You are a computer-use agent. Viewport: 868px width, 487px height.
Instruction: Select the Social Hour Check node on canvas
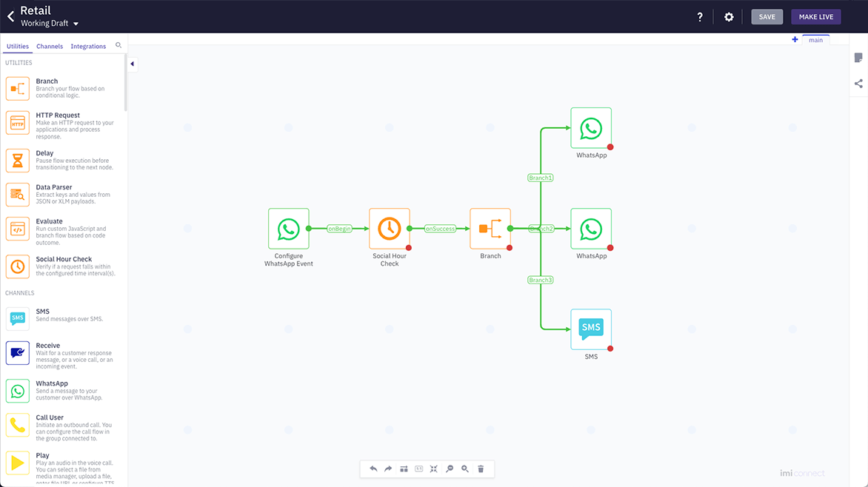tap(389, 229)
